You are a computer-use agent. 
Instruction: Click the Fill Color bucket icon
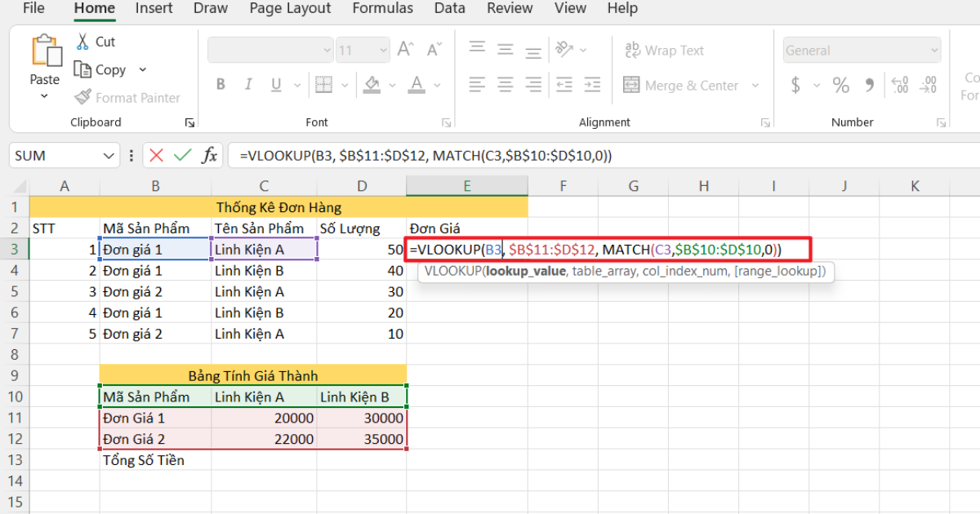coord(372,85)
